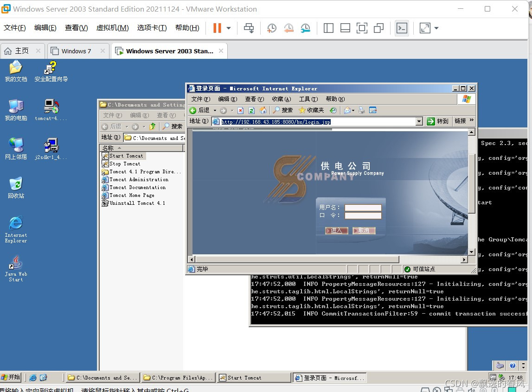Viewport: 532px width, 392px height.
Task: Expand the 链接 links toolbar chevron in IE
Action: 472,120
